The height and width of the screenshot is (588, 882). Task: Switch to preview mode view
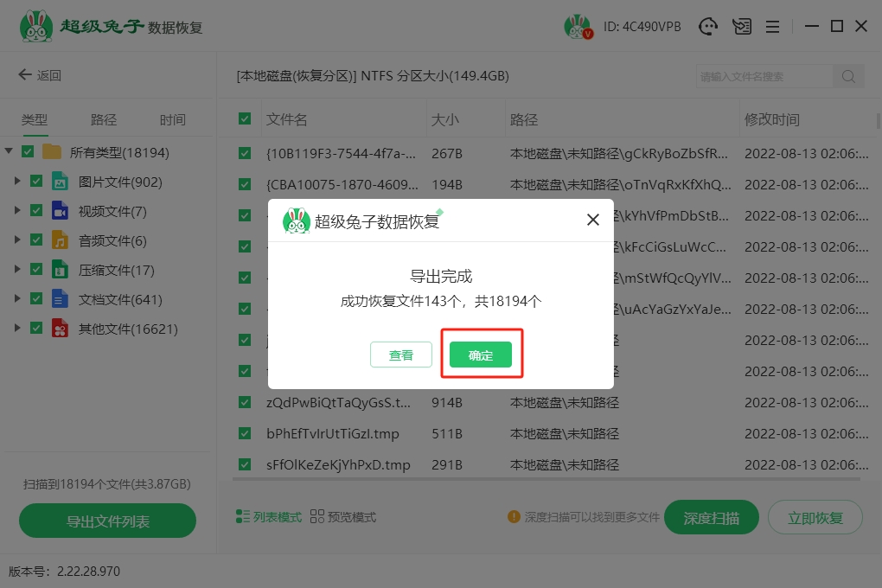coord(342,517)
